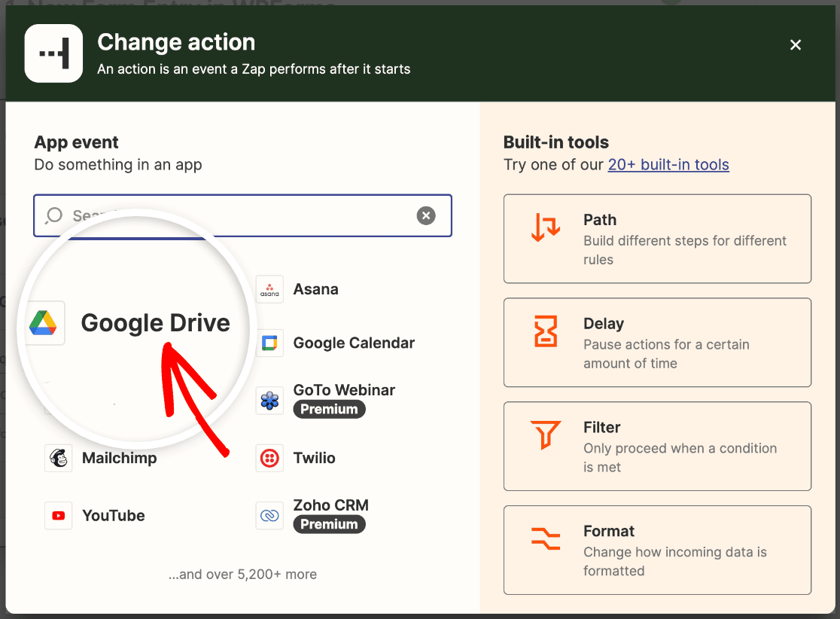Click the action step icon in header

pyautogui.click(x=53, y=53)
